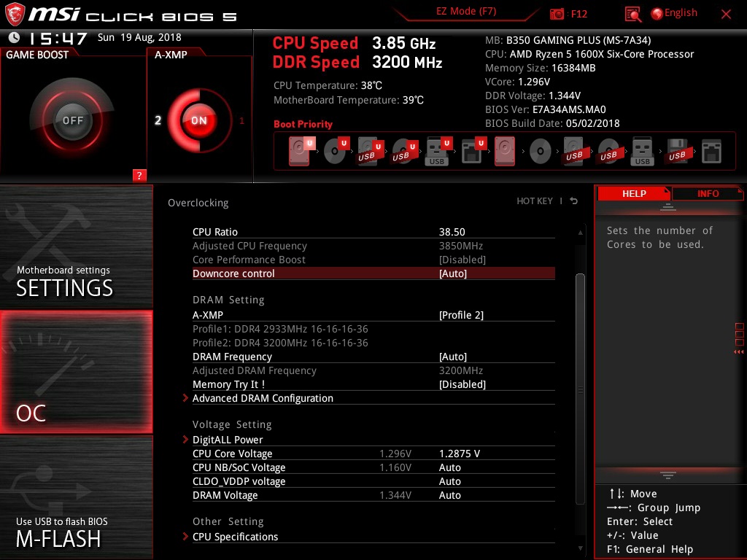Select the highlighted legacy hard disk boot icon
747x560 pixels.
click(505, 151)
